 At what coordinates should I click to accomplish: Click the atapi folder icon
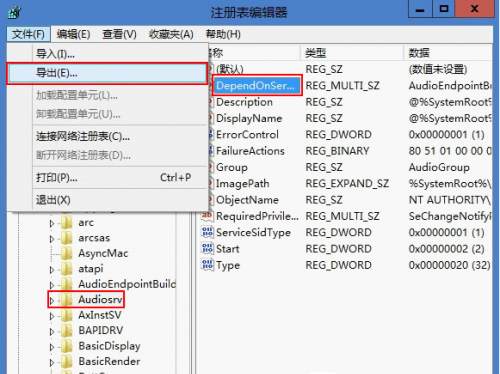(x=67, y=269)
